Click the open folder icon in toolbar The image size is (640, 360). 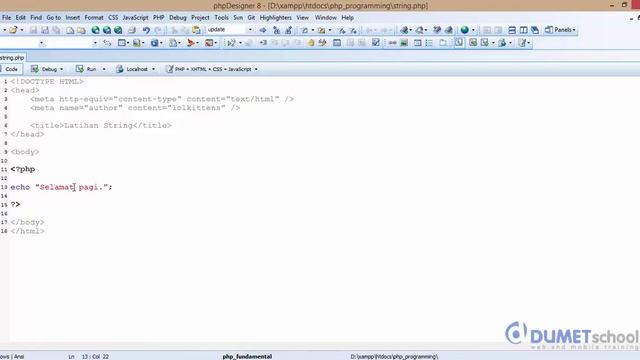[13, 30]
